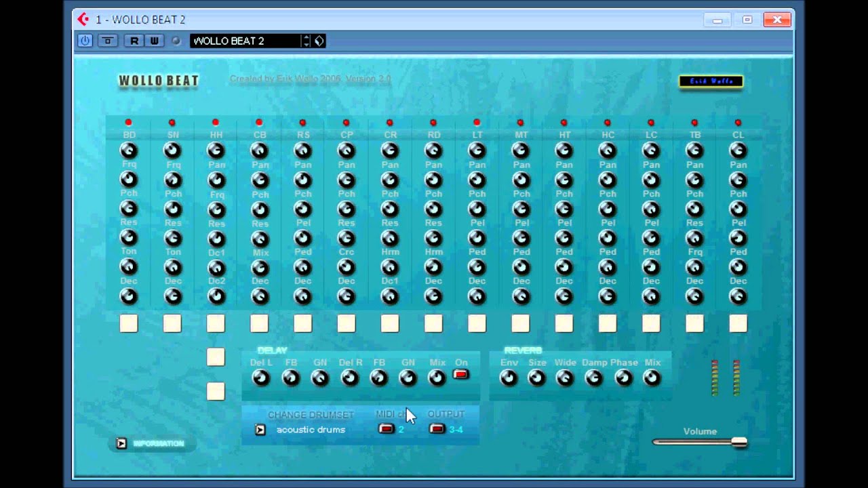868x488 pixels.
Task: Click the Del L delay knob
Action: click(261, 378)
